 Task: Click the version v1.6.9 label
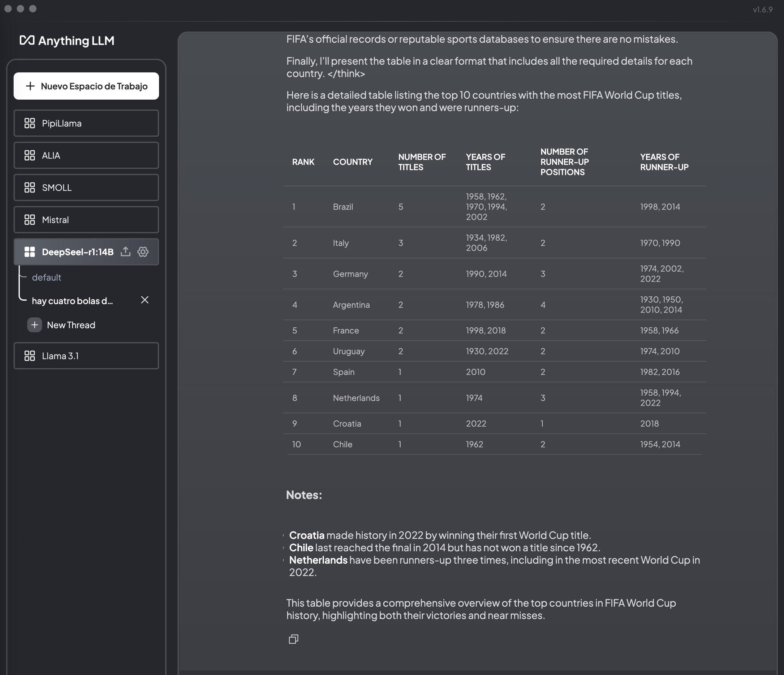[762, 10]
